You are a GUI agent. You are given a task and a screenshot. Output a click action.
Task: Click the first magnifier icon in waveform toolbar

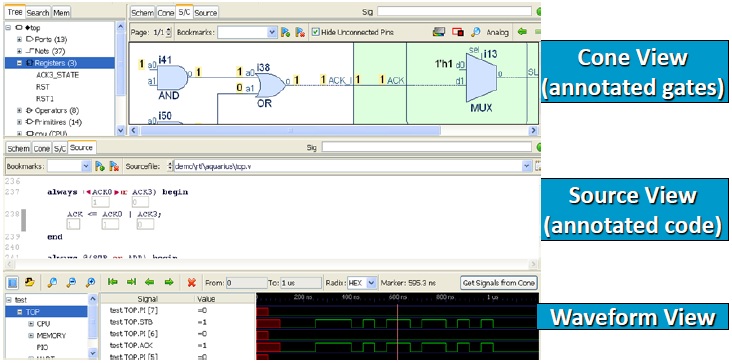[52, 282]
